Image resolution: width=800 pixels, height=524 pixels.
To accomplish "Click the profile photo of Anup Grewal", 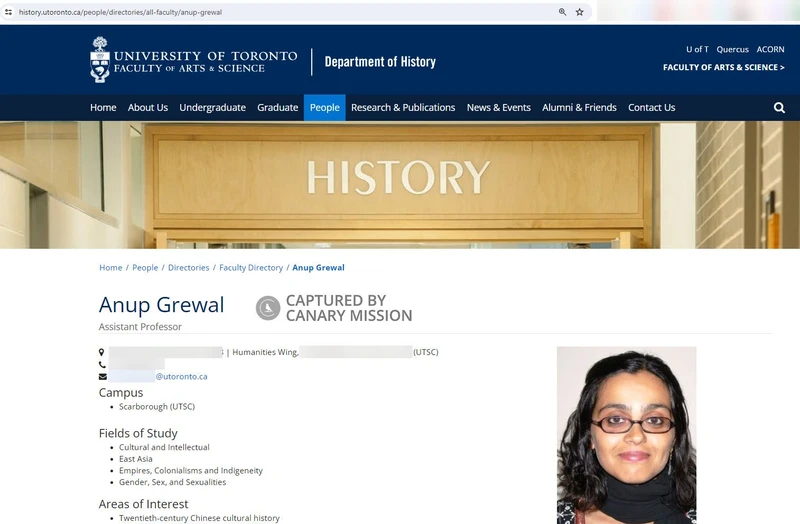I will pos(627,435).
